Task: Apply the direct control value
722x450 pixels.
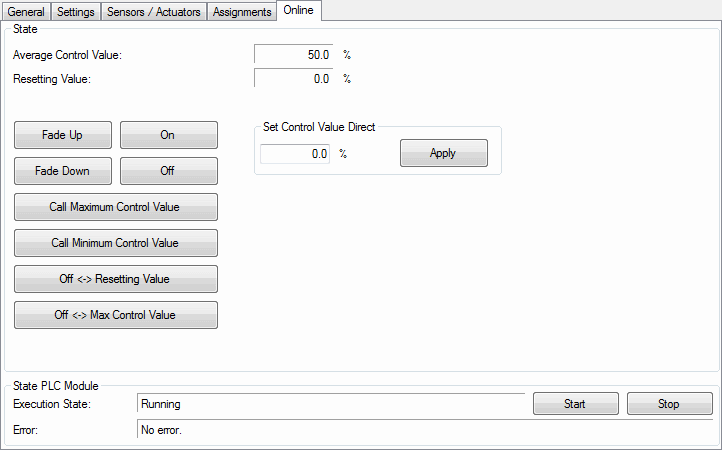Action: tap(444, 153)
